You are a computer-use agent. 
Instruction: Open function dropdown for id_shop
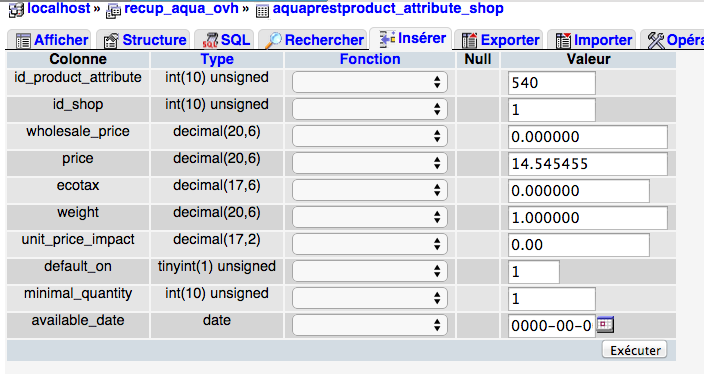coord(370,109)
